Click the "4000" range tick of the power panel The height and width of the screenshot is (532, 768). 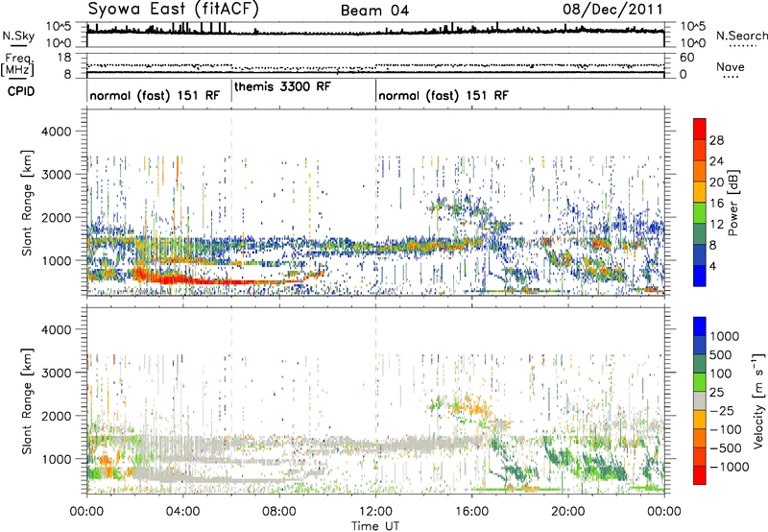(x=57, y=132)
